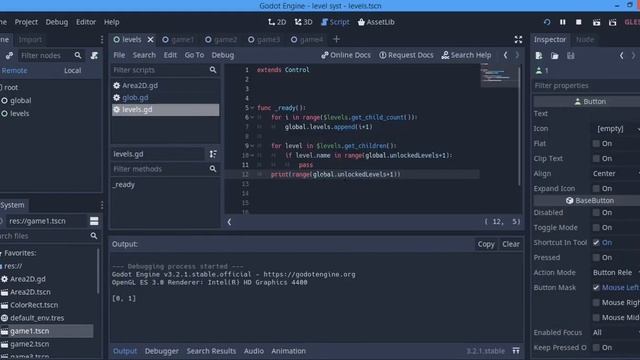
Task: Create a new resource in Inspector
Action: pos(539,56)
